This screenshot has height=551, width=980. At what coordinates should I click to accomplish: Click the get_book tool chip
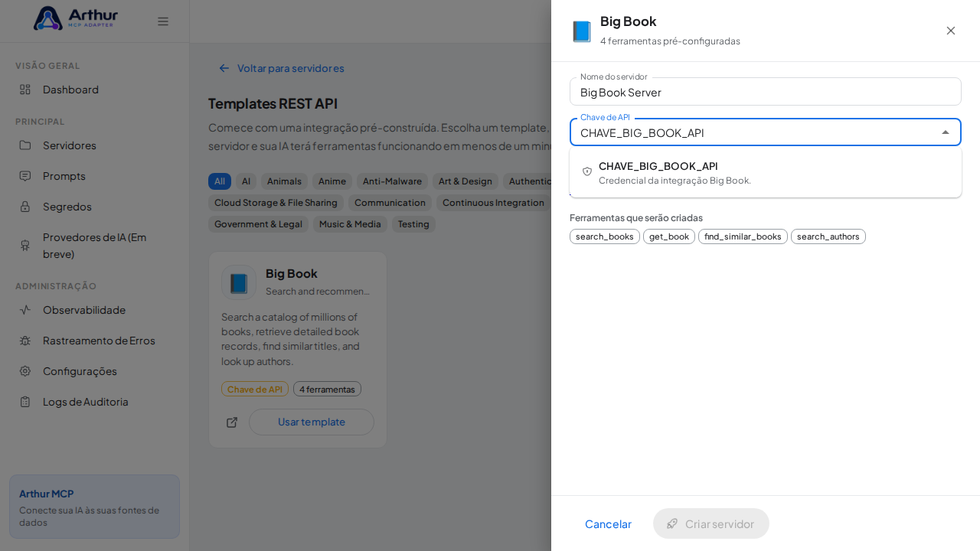[669, 236]
